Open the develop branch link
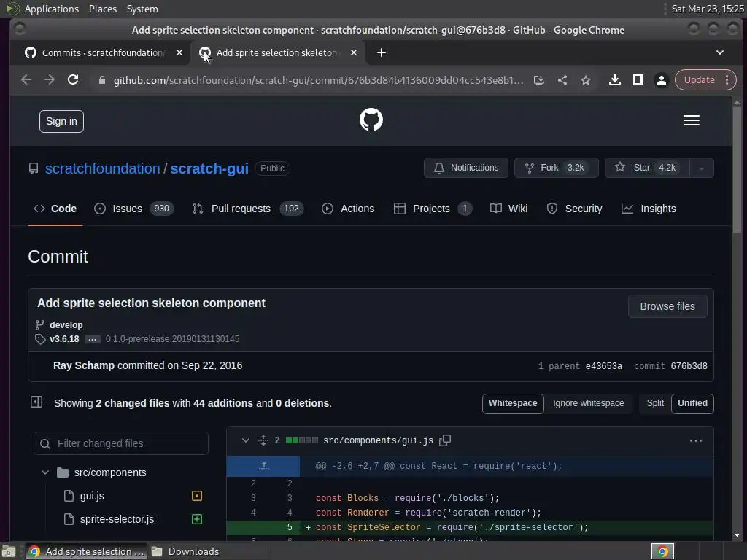 [66, 325]
